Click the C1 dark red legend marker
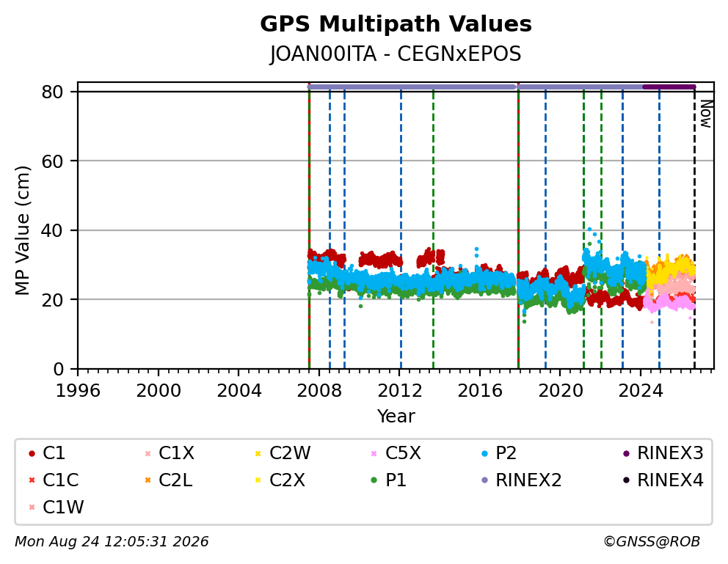 tap(32, 453)
